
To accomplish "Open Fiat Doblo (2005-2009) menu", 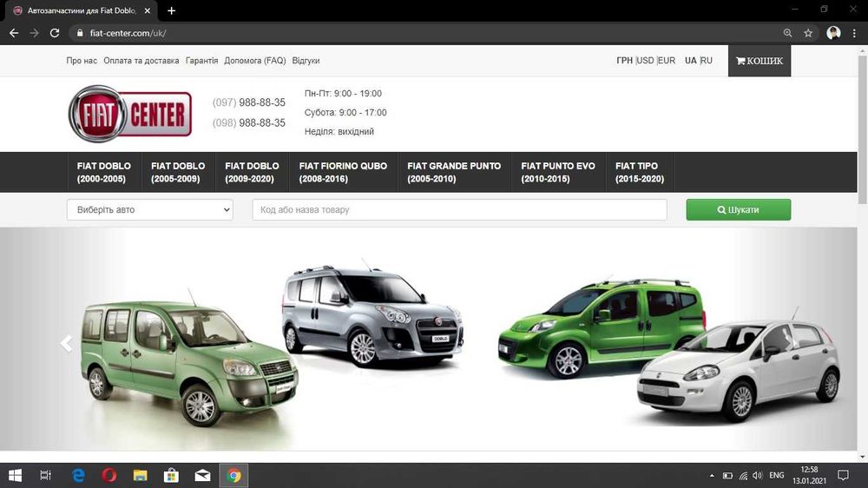I will point(178,172).
